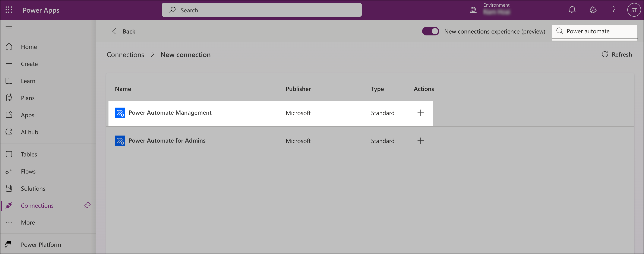Select the Power Automate Management connector name
644x254 pixels.
(170, 113)
